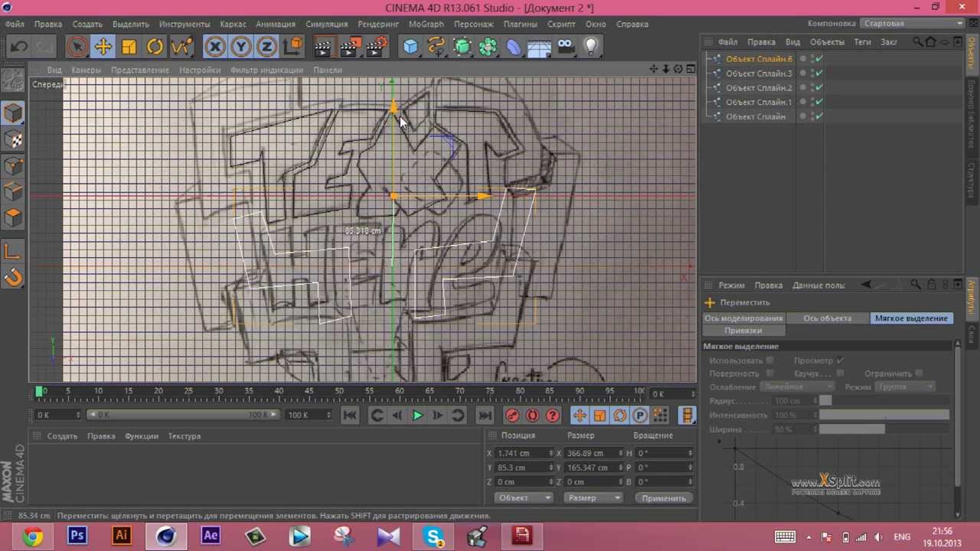Select Объект Сплайн.3 in object manager
The height and width of the screenshot is (551, 980).
coord(759,73)
